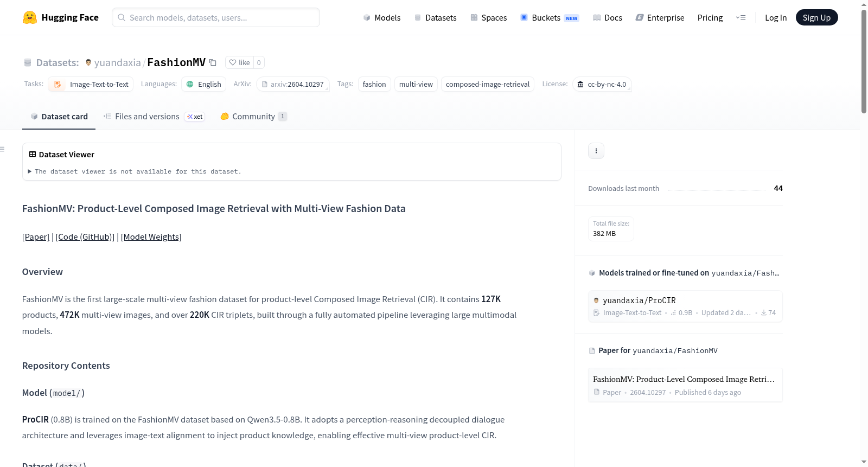
Task: Click the search magnifier icon
Action: pyautogui.click(x=122, y=17)
